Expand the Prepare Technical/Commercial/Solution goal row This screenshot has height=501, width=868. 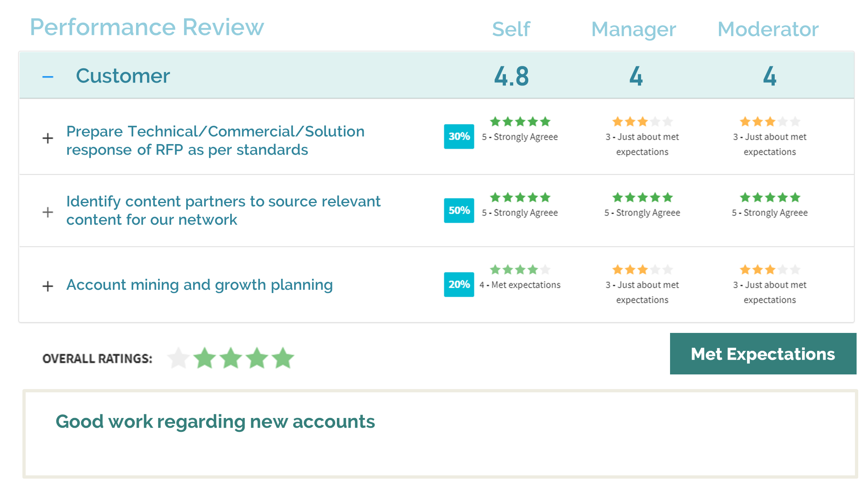(x=48, y=138)
